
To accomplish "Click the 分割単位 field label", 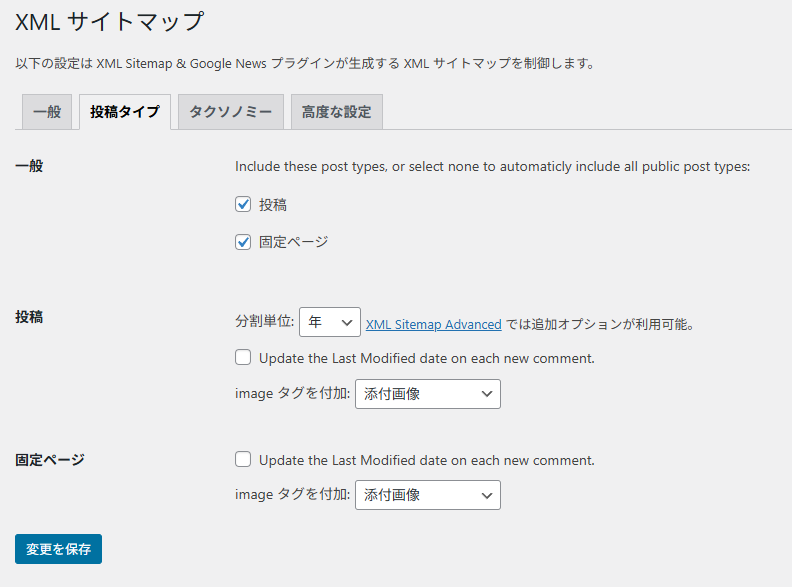I will pos(264,323).
